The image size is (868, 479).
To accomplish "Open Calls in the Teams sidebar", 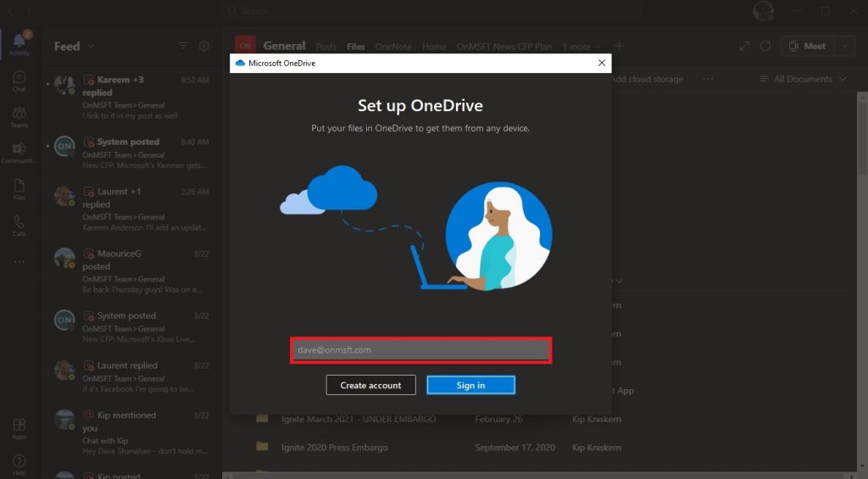I will [x=19, y=226].
